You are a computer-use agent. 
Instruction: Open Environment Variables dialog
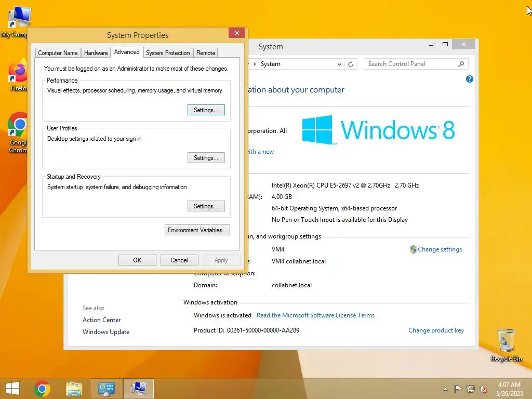click(x=197, y=230)
